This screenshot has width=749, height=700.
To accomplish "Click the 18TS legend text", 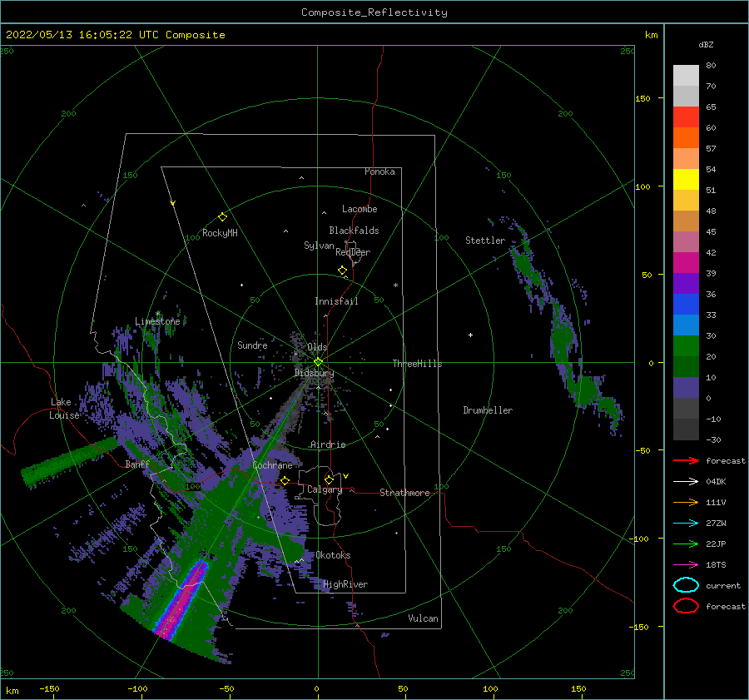I will click(716, 565).
